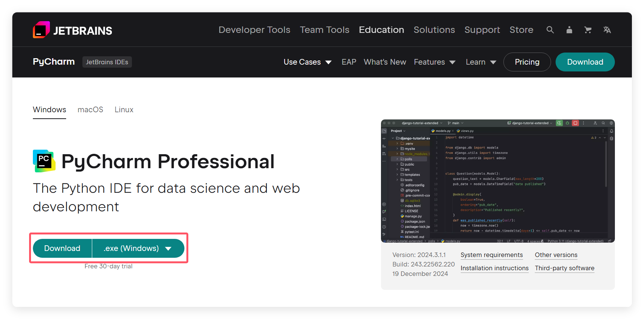644x319 pixels.
Task: Open Solutions menu
Action: (434, 30)
